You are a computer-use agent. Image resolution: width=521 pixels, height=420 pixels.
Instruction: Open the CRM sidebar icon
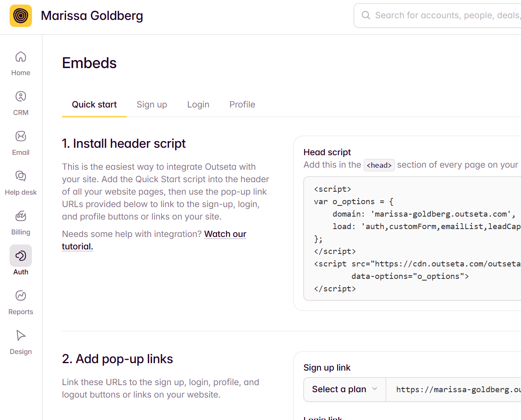coord(21,97)
